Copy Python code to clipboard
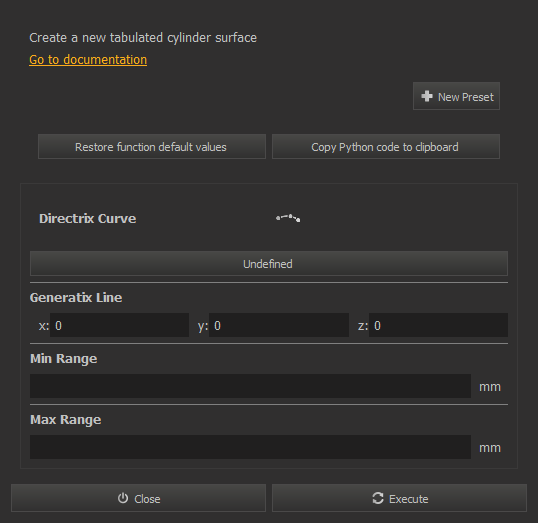The width and height of the screenshot is (538, 523). click(x=386, y=147)
